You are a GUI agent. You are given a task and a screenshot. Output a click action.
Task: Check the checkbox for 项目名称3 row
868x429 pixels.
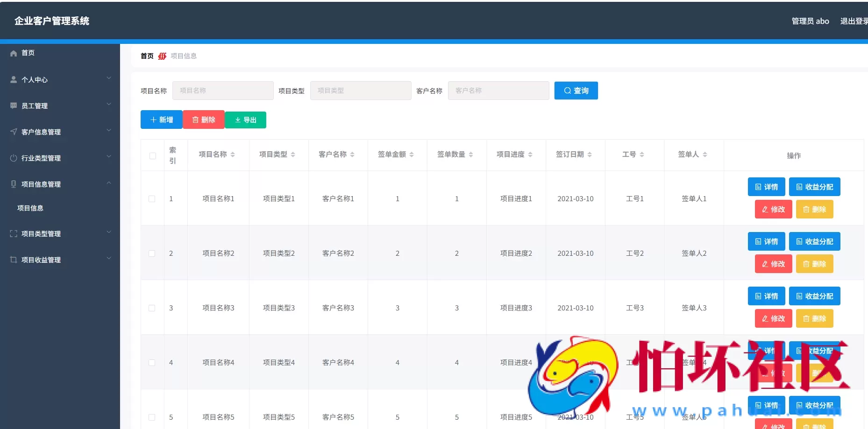pyautogui.click(x=152, y=308)
